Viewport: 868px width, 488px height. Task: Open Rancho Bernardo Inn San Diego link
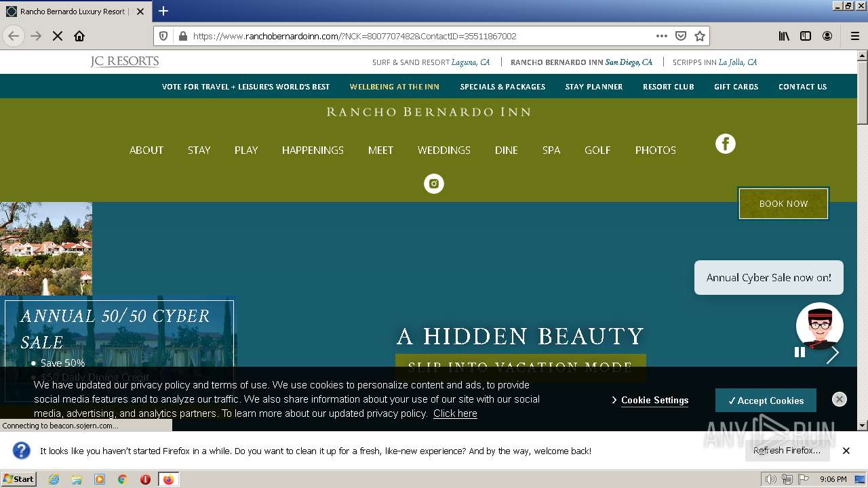tap(581, 62)
